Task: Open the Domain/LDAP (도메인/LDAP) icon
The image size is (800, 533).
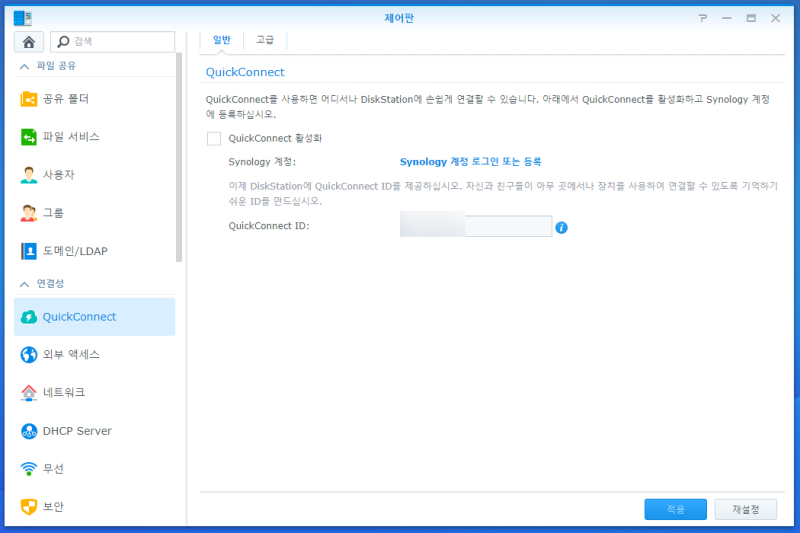Action: pyautogui.click(x=29, y=251)
